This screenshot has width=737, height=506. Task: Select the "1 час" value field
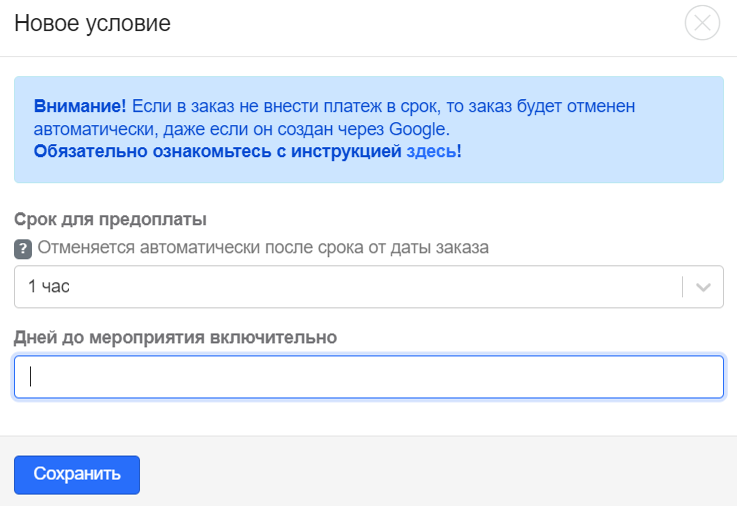[340, 287]
